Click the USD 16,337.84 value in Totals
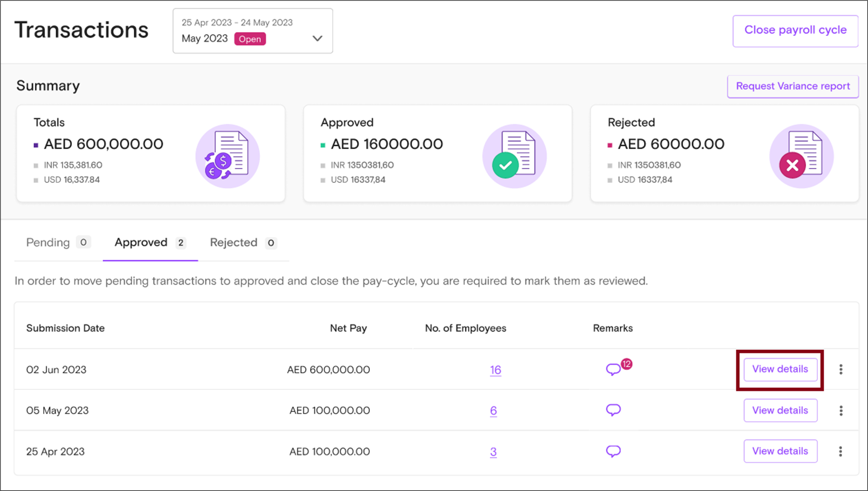The image size is (868, 491). [x=72, y=179]
